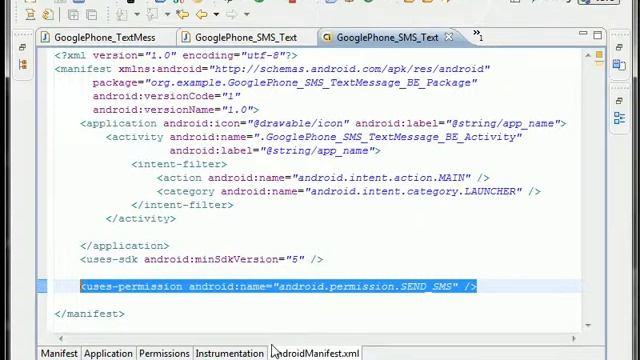Click the horizontal scrollbar left arrow
Screen dimensions: 640x360
point(61,338)
